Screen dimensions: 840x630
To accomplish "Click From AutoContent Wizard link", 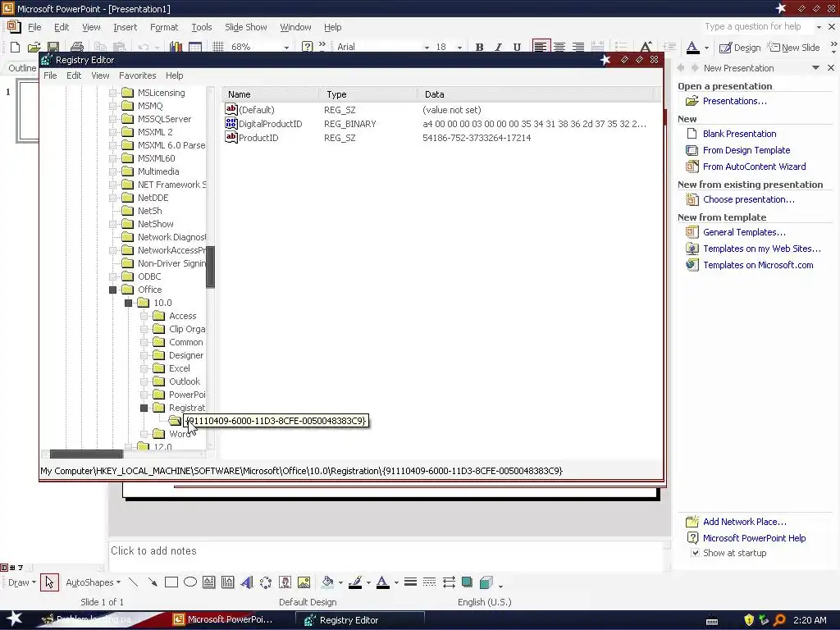I will pyautogui.click(x=755, y=167).
